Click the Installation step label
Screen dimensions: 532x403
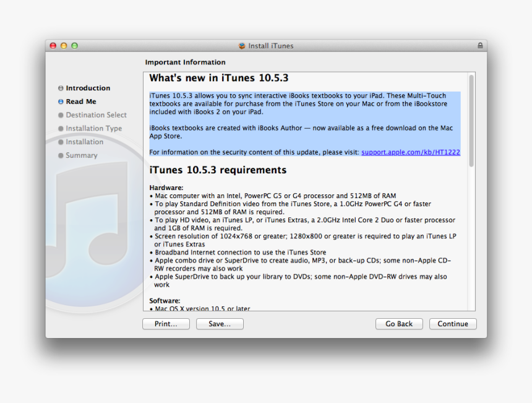coord(85,142)
